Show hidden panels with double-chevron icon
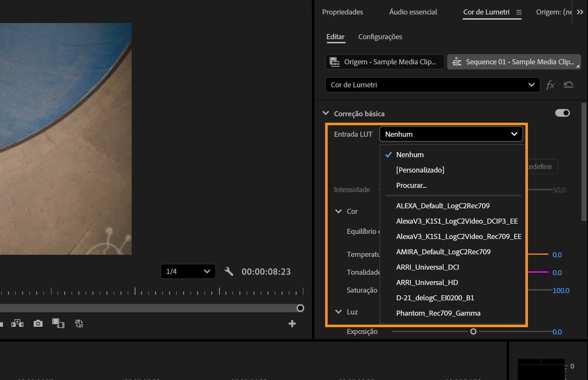The width and height of the screenshot is (588, 380). [580, 12]
